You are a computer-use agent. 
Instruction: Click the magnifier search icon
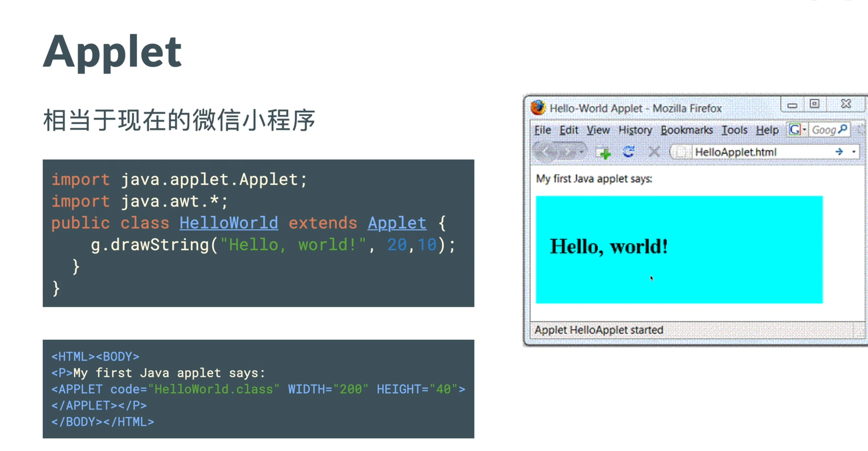tap(843, 129)
